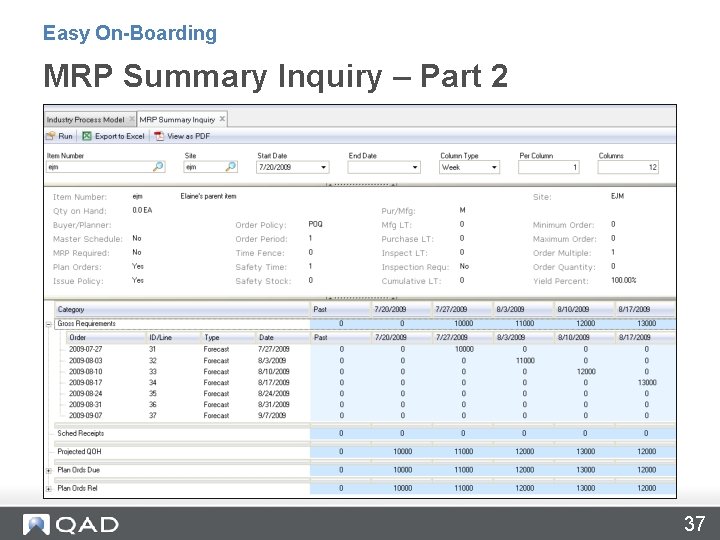Image resolution: width=720 pixels, height=540 pixels.
Task: Click the Plan Ords Rel label
Action: (x=77, y=488)
